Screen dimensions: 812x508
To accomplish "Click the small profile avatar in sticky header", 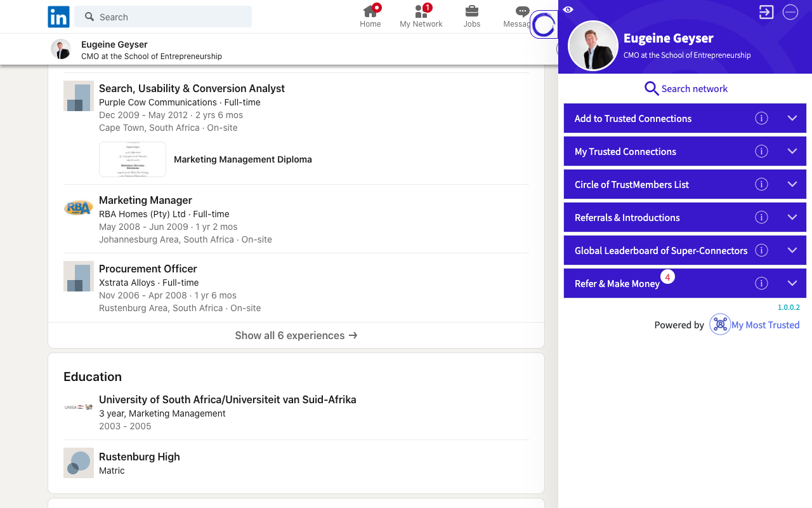I will [61, 49].
